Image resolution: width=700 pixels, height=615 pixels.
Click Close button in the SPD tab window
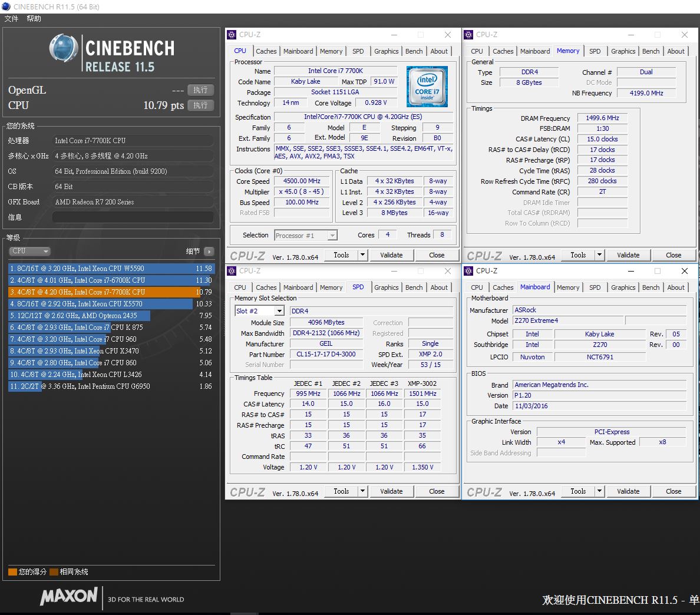(x=437, y=491)
